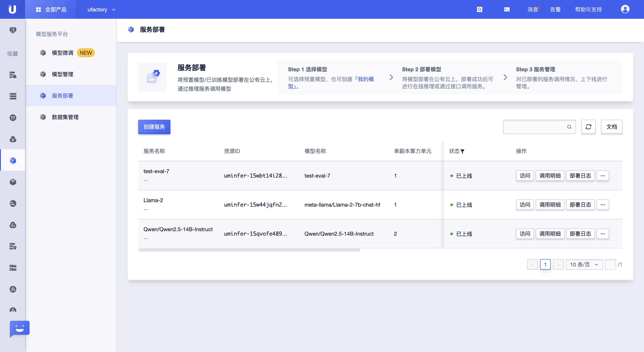
Task: Click search magnifier in service search box
Action: (569, 127)
